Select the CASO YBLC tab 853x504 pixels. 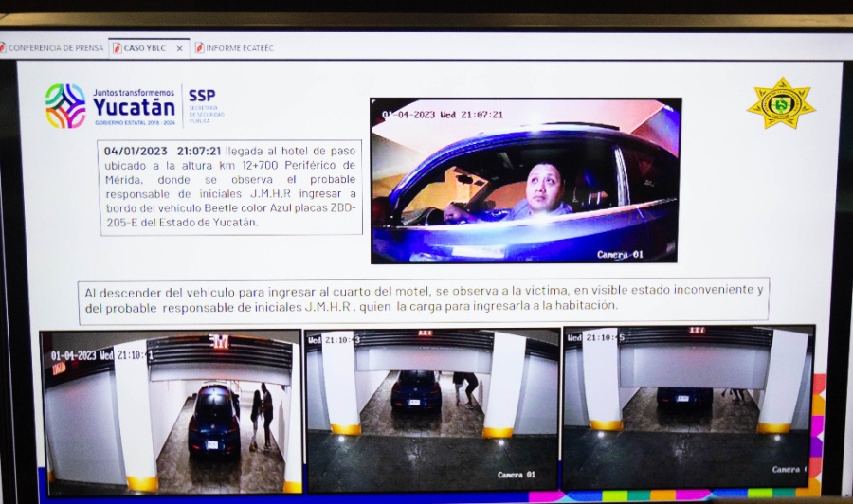click(149, 48)
